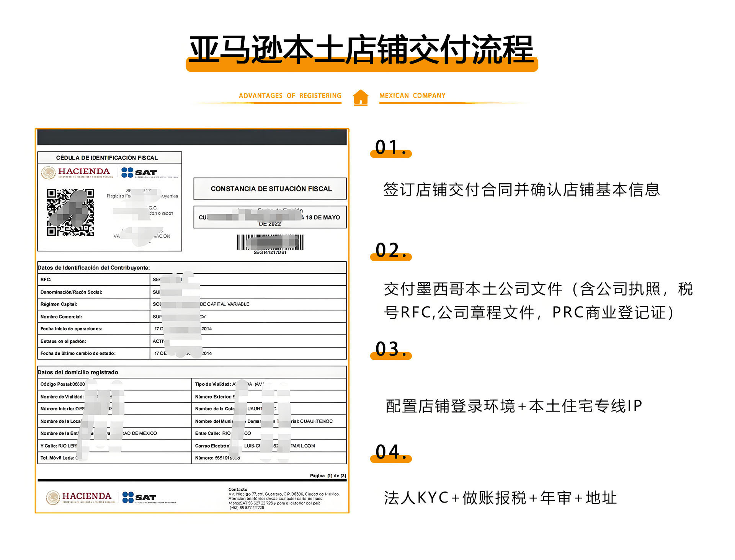Click the main title 亚马逊本土店铺交付流程

pyautogui.click(x=361, y=50)
